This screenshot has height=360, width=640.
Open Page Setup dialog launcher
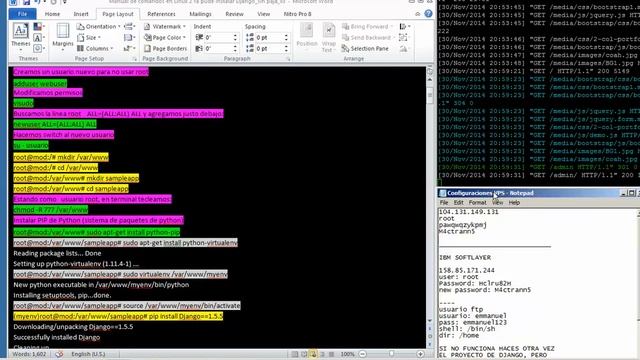(x=134, y=59)
